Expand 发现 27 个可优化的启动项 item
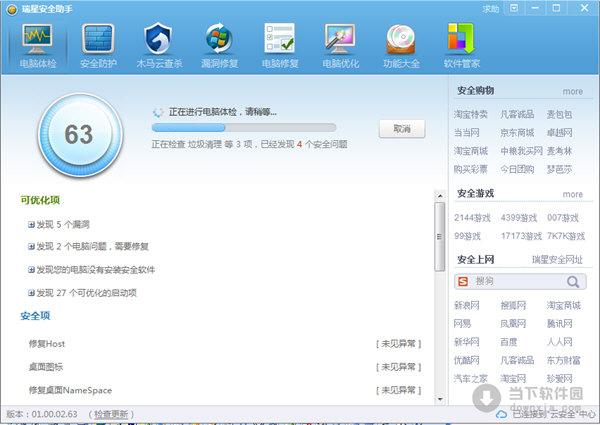Viewport: 600px width, 425px height. pos(31,293)
